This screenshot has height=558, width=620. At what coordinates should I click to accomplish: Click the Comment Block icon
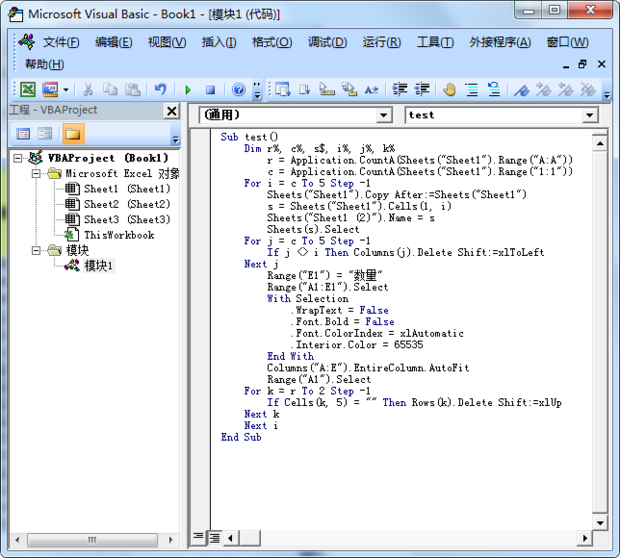(472, 89)
